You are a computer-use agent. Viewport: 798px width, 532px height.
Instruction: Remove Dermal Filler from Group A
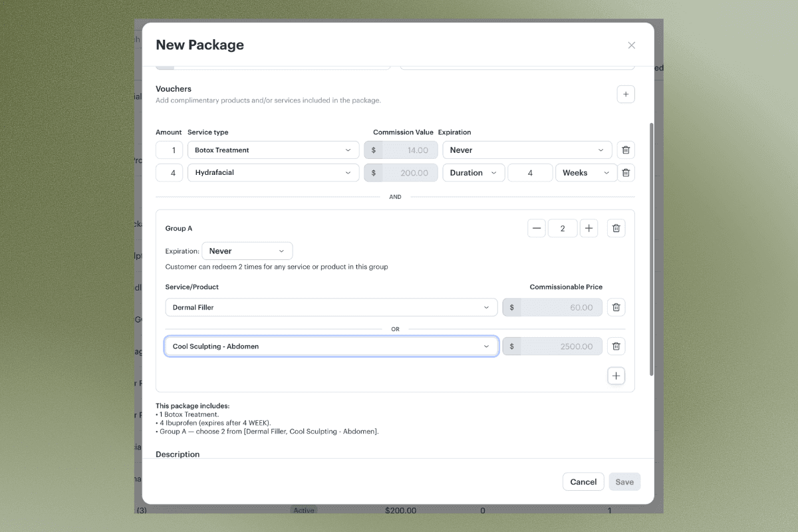tap(616, 307)
